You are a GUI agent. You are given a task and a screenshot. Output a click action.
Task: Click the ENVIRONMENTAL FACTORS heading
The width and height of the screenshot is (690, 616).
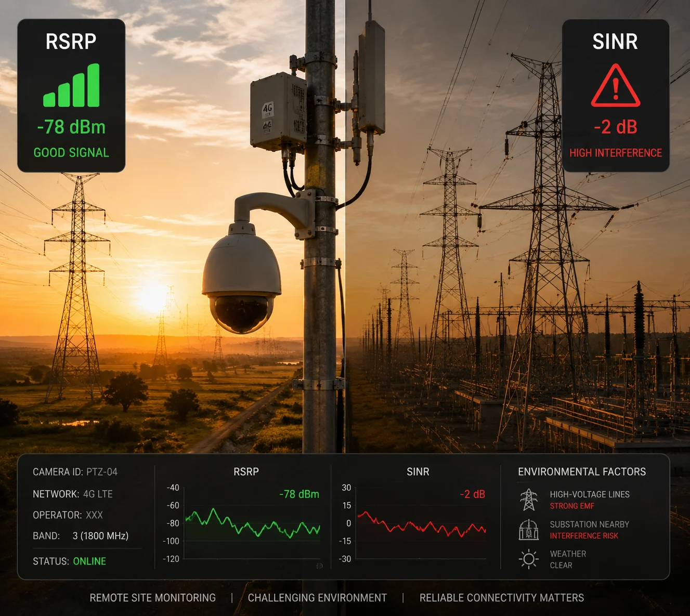pyautogui.click(x=582, y=471)
